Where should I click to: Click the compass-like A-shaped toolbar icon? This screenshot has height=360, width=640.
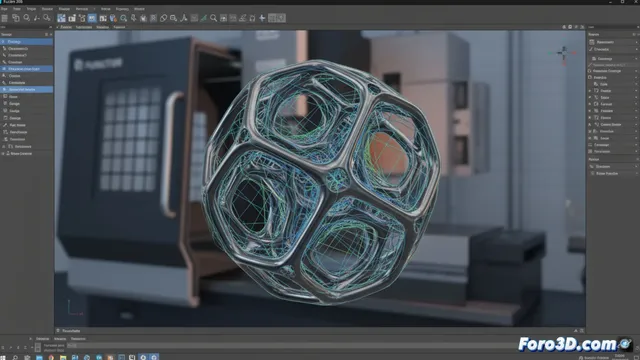184,18
